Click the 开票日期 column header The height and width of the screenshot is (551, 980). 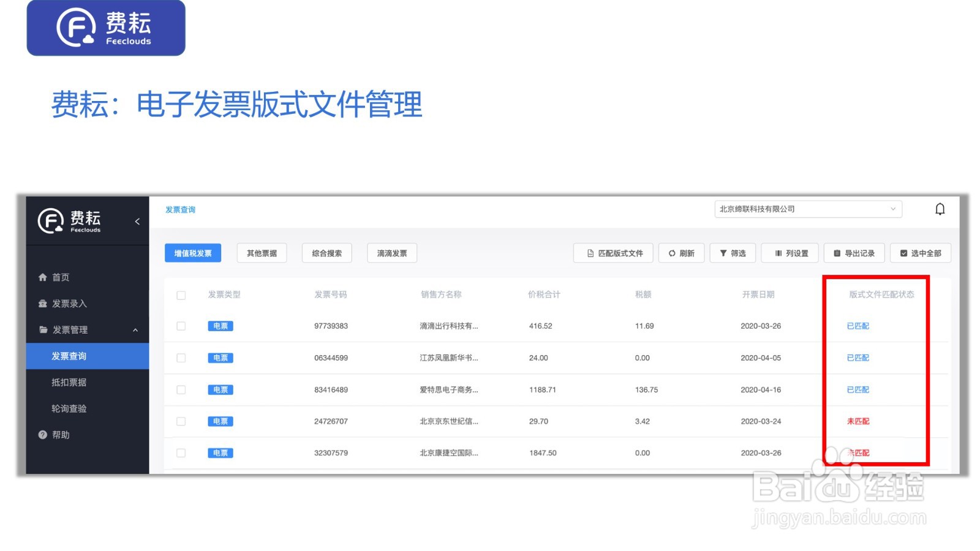tap(758, 295)
